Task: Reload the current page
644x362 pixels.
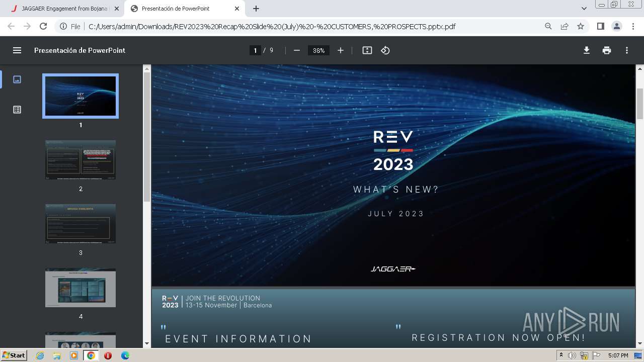Action: (x=43, y=26)
